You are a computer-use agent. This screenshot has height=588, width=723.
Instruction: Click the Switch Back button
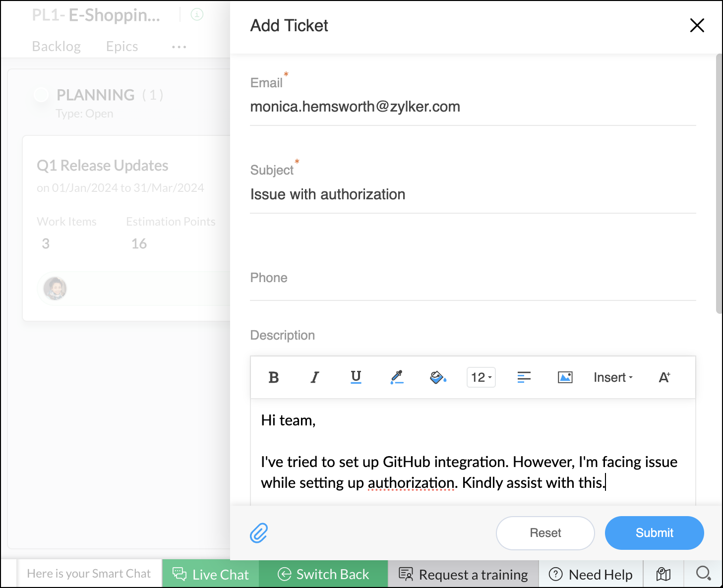323,574
